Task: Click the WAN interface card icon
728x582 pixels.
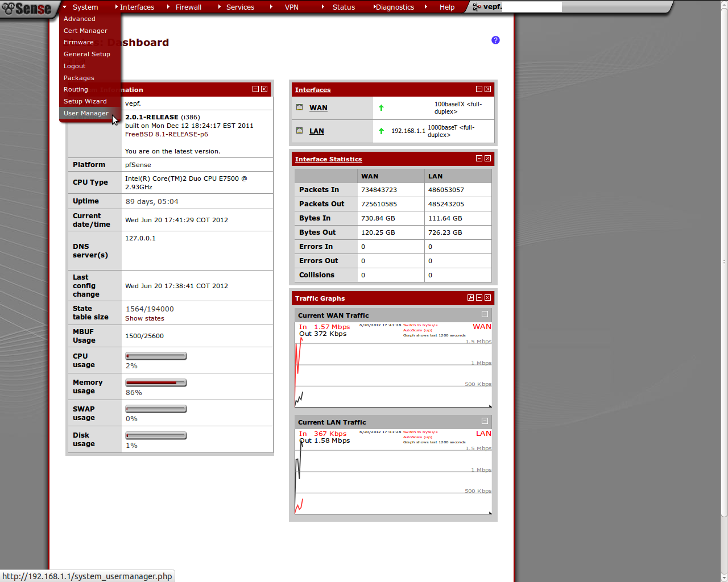Action: tap(300, 107)
